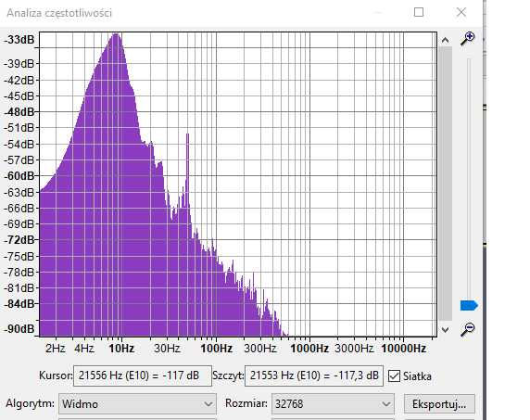Close the Analiza częstotliwości window
Image resolution: width=530 pixels, height=420 pixels.
pos(461,12)
